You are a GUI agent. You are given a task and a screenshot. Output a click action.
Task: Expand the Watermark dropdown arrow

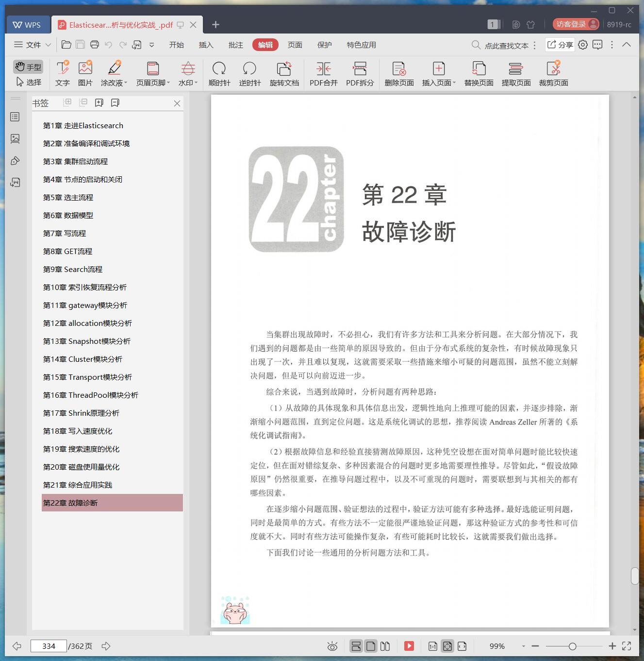196,83
